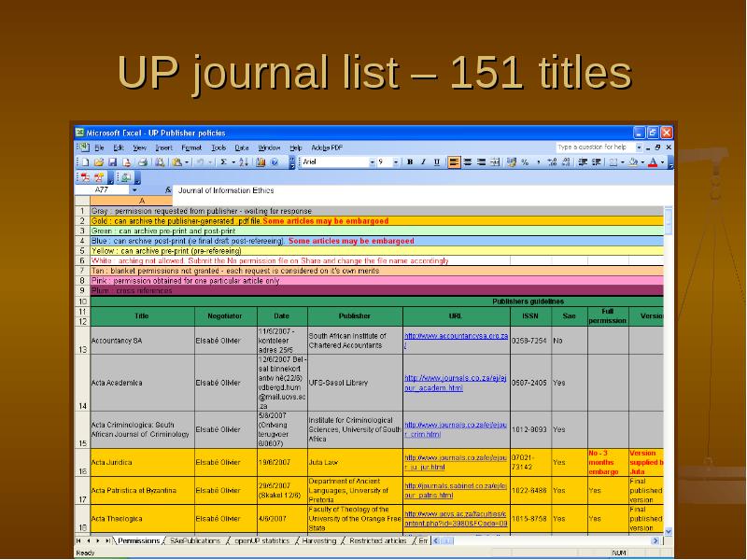The image size is (747, 560).
Task: Toggle Italic formatting
Action: coord(423,162)
